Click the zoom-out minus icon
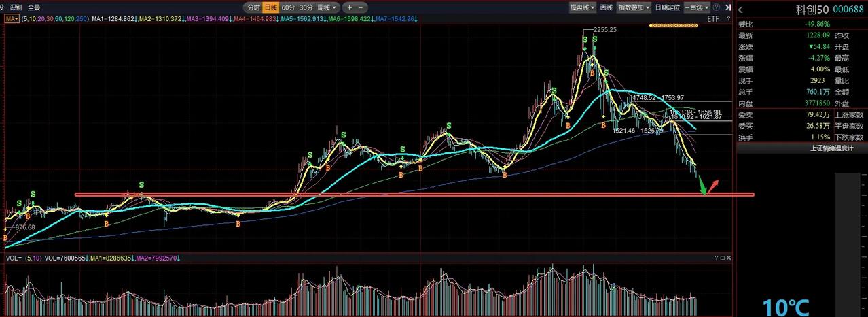 (361, 7)
